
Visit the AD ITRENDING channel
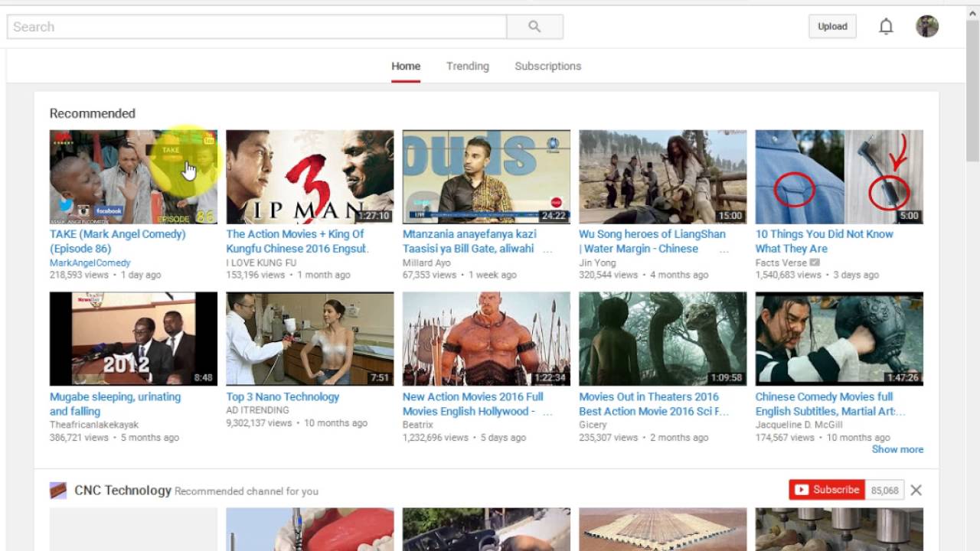click(x=258, y=411)
